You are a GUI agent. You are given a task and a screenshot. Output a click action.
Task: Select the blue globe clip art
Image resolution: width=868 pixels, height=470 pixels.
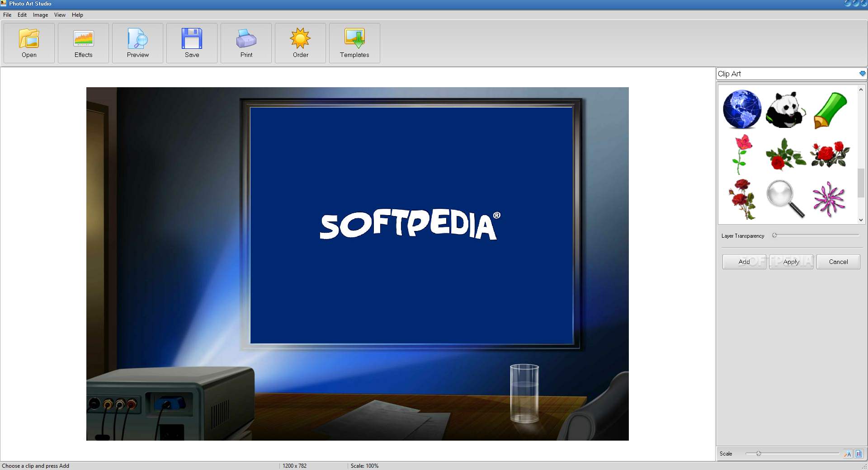point(742,109)
